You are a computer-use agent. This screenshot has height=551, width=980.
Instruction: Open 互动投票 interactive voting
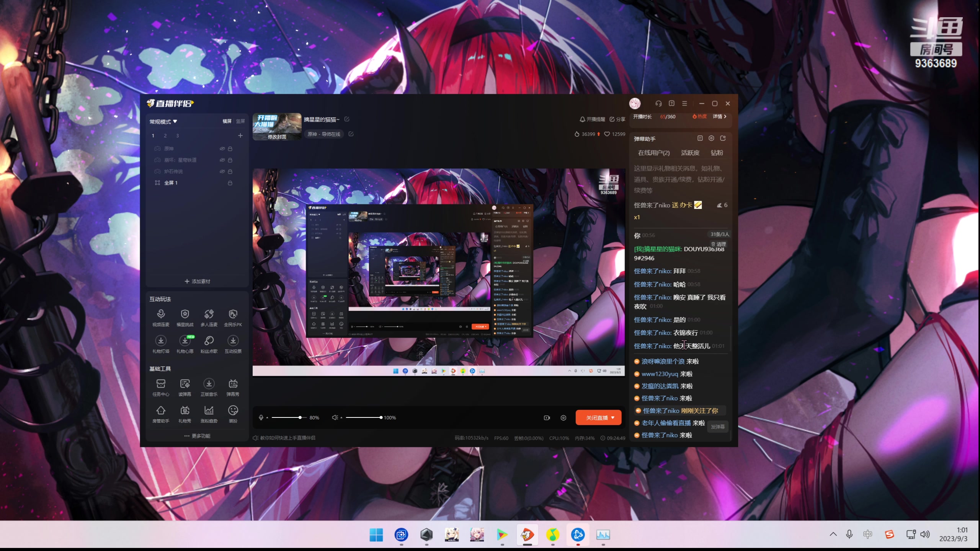point(233,344)
